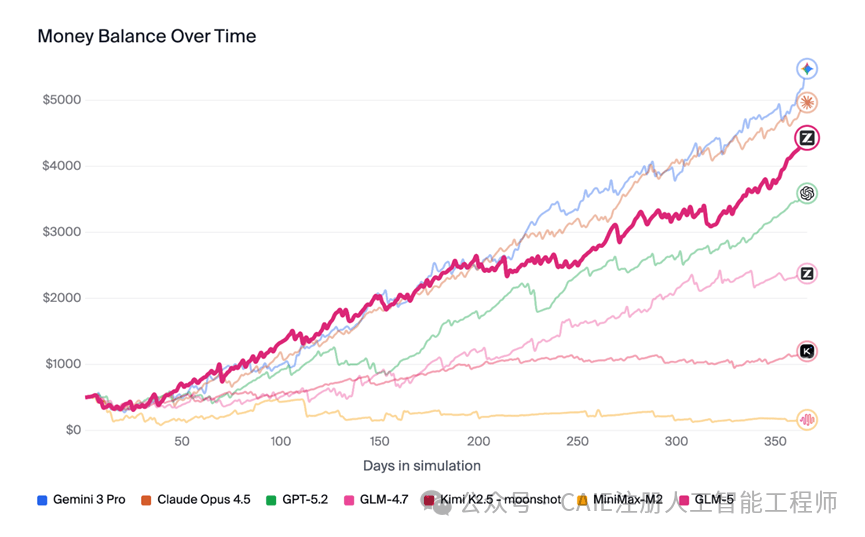
Task: Click the green GPT-5.2 legend swatch
Action: pos(272,499)
